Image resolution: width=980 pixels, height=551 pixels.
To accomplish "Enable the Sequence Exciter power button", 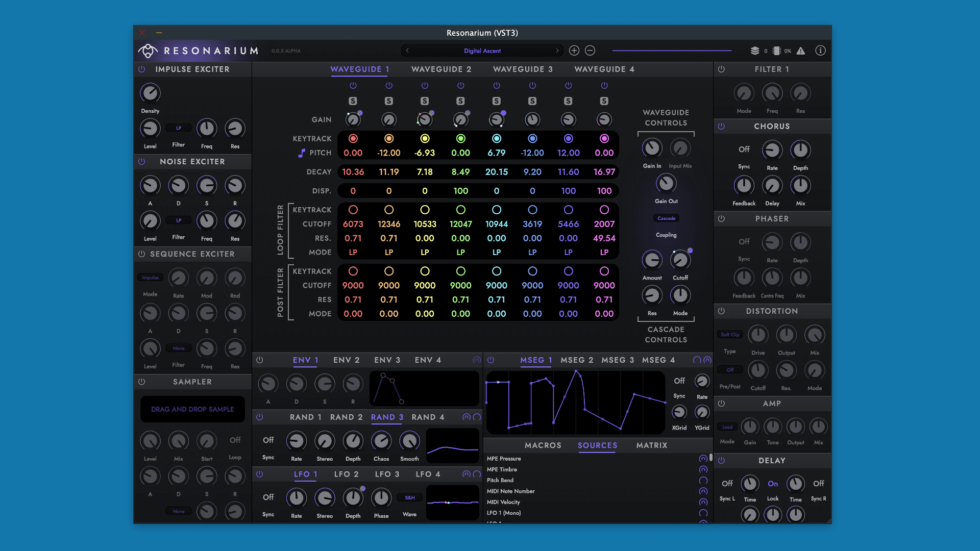I will [142, 254].
